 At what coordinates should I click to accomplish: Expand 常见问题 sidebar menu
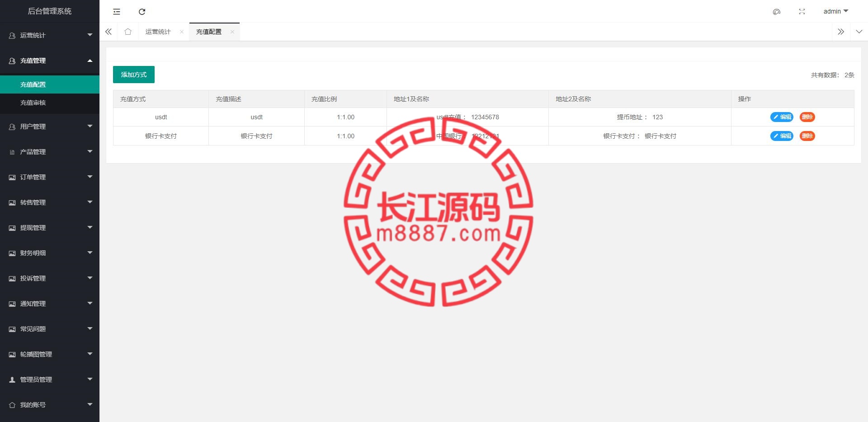point(50,329)
